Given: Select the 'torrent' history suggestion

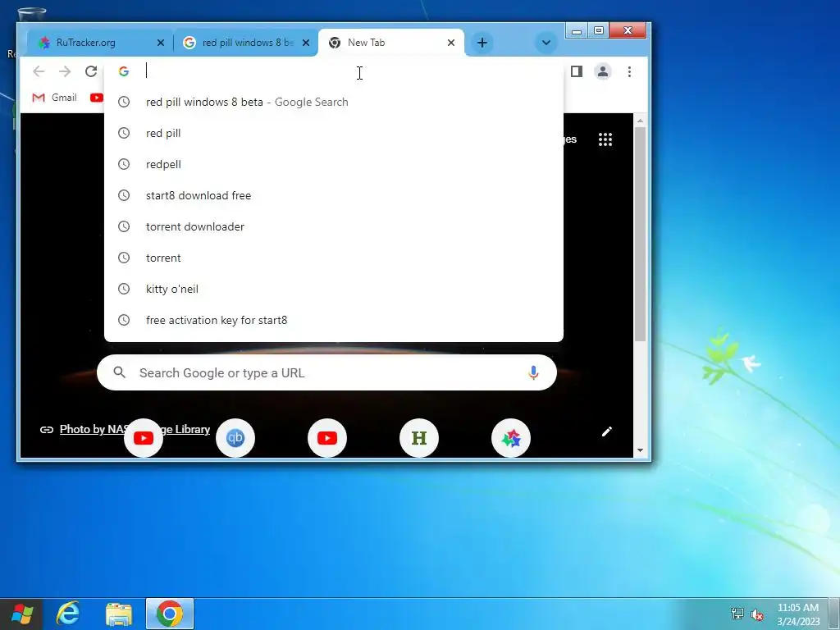Looking at the screenshot, I should [334, 258].
